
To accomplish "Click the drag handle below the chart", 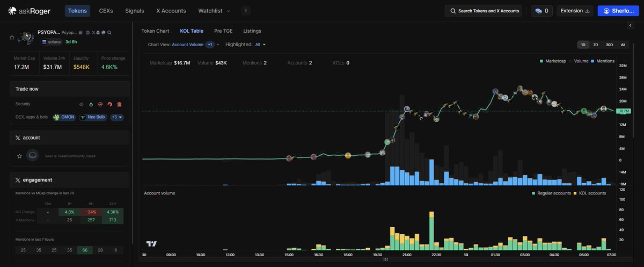I will pyautogui.click(x=385, y=259).
